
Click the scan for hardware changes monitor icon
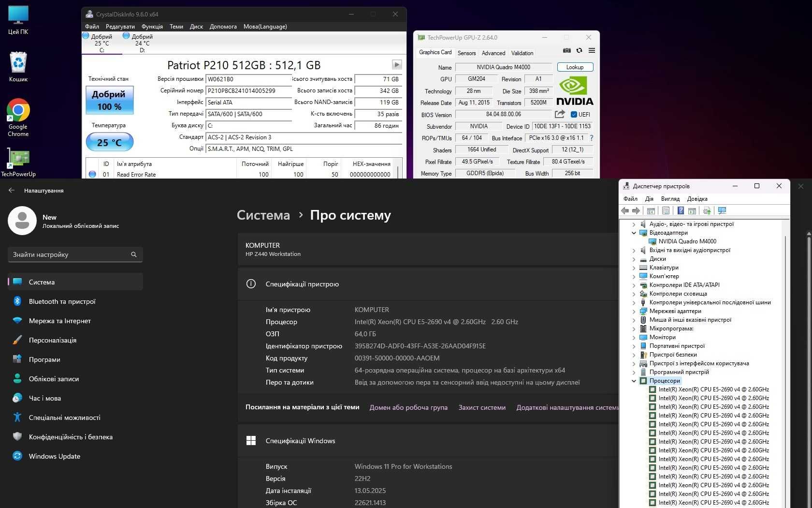[x=722, y=210]
